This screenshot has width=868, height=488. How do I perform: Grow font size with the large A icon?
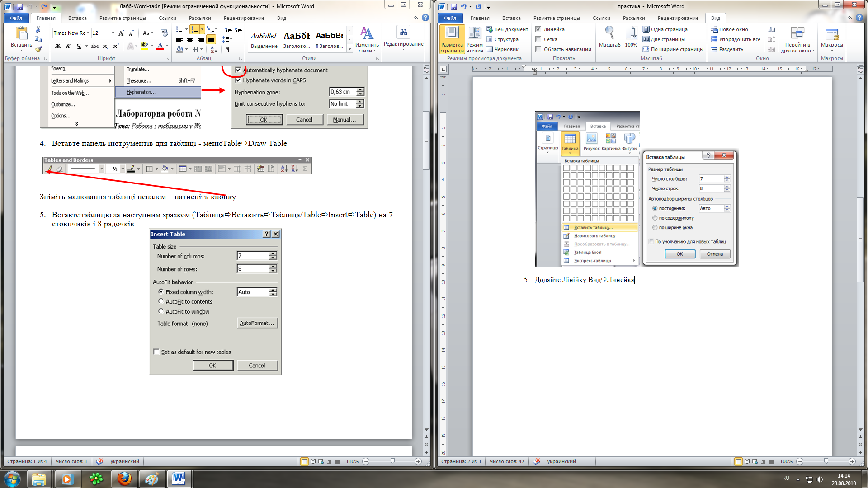pyautogui.click(x=121, y=33)
